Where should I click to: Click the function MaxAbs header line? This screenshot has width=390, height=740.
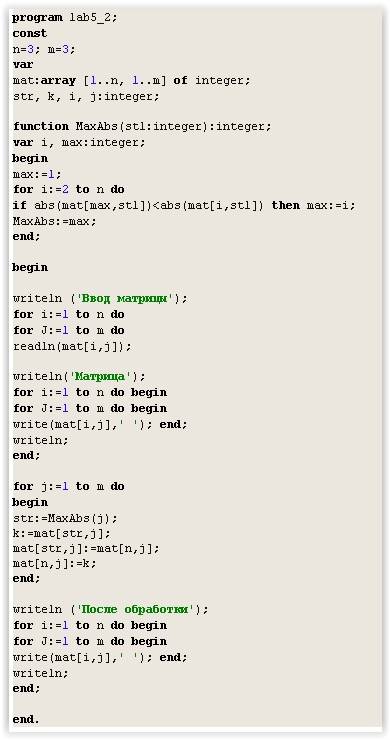142,126
